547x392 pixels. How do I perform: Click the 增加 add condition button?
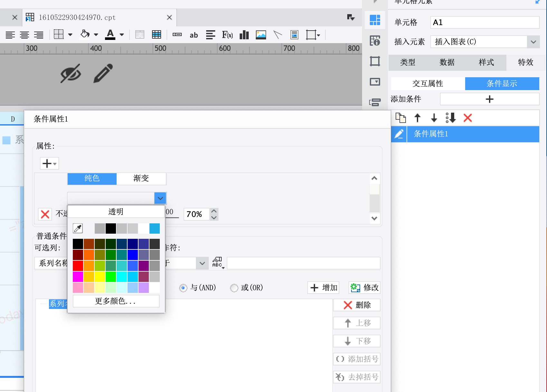323,288
